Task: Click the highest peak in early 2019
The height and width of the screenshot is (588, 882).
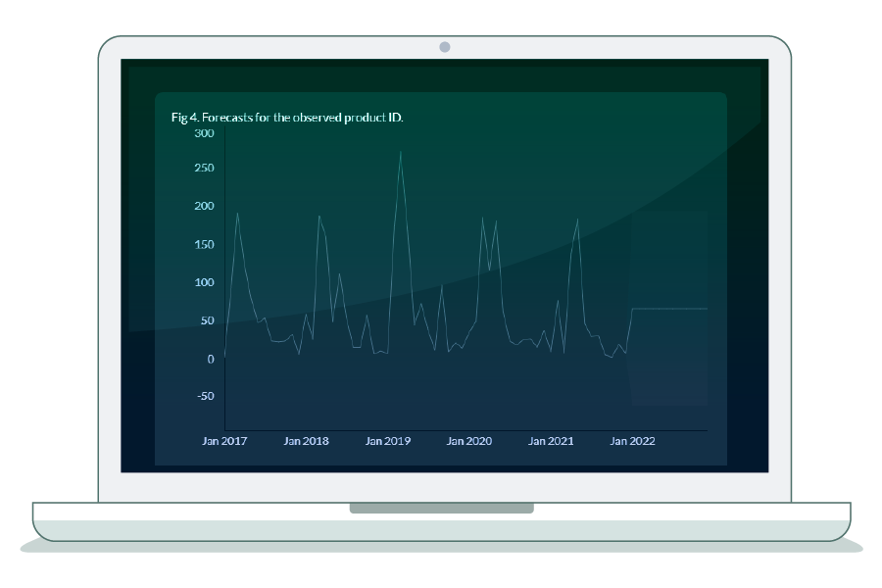Action: point(400,152)
